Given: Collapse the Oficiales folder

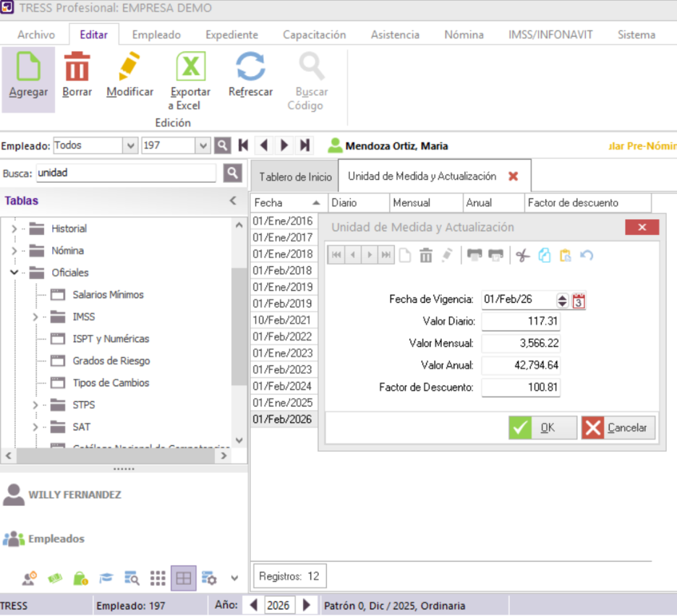Looking at the screenshot, I should pos(14,273).
